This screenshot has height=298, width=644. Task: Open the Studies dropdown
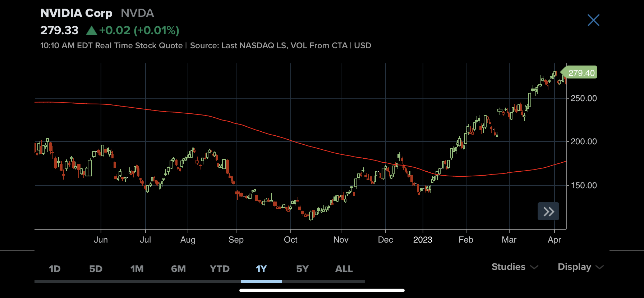[508, 267]
